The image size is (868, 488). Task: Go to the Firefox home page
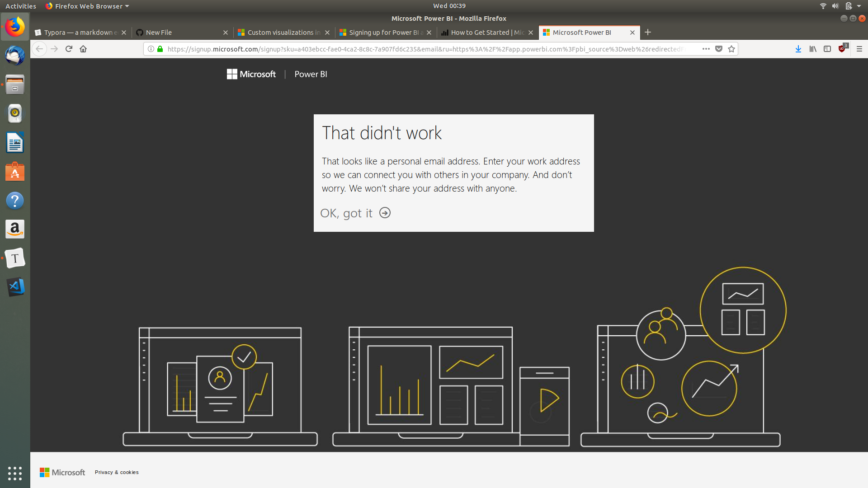click(83, 49)
